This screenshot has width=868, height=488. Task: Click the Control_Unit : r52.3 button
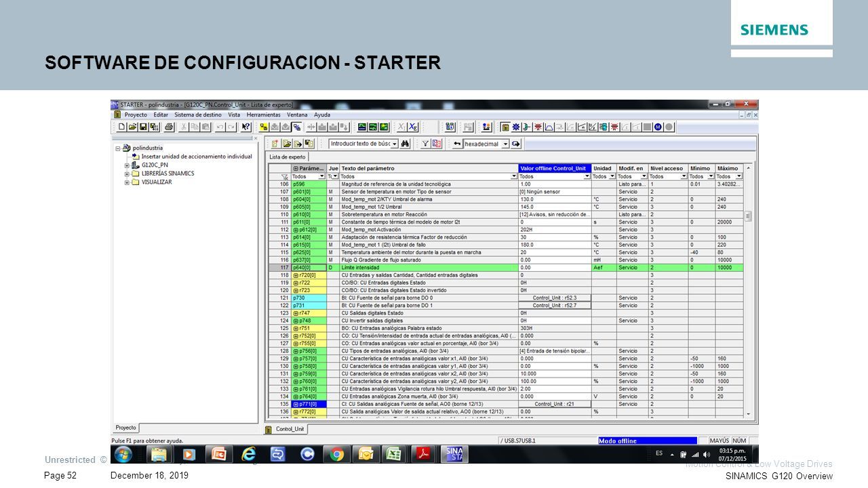(555, 298)
